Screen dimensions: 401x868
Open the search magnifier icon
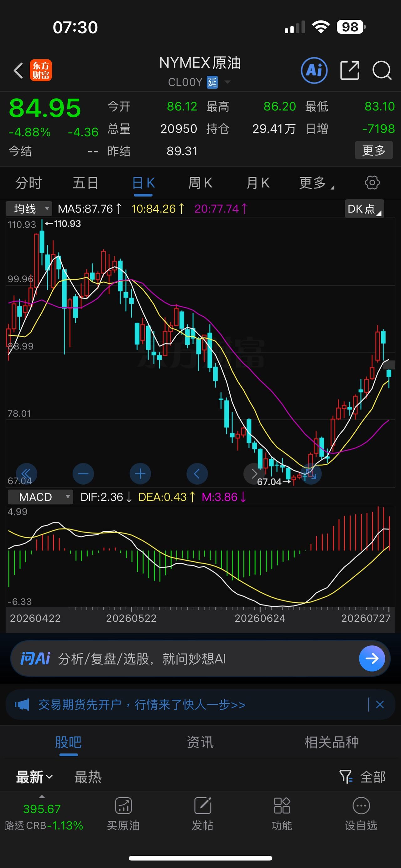[x=382, y=70]
